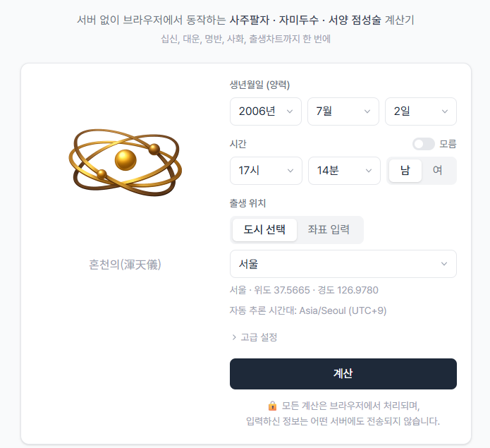Open the 14분 minute dropdown
This screenshot has height=448, width=490.
click(344, 171)
